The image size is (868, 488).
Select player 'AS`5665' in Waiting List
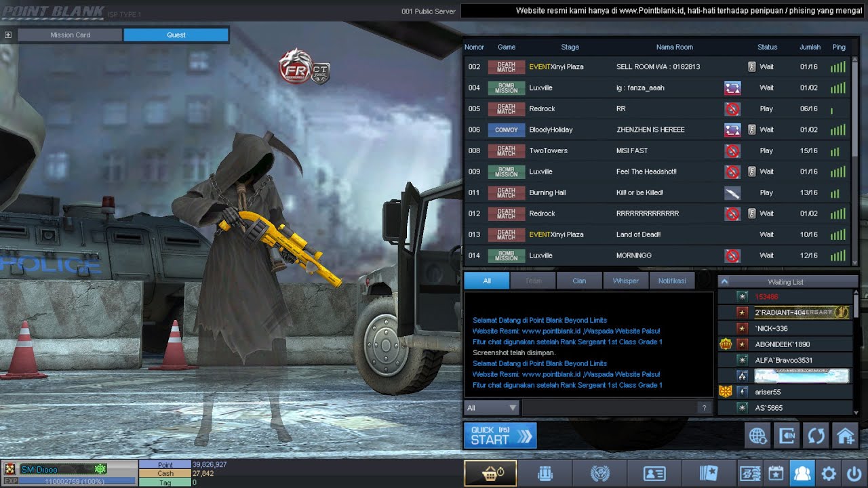tap(785, 408)
